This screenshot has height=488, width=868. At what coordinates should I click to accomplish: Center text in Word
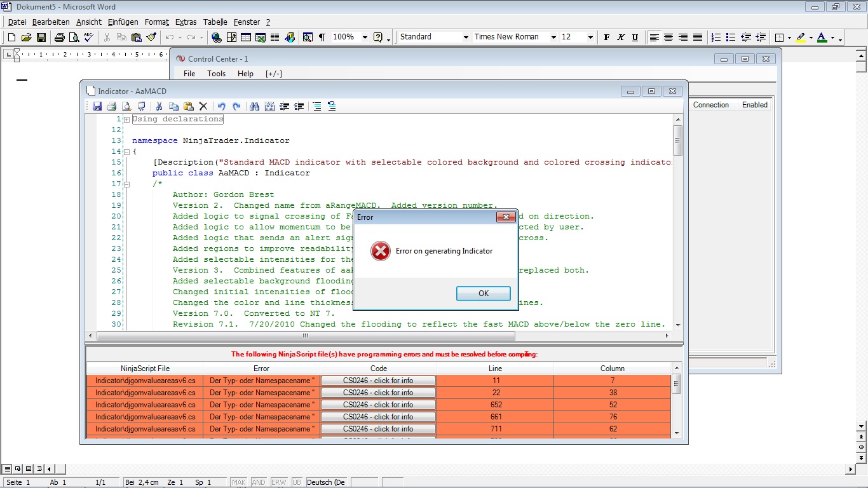(x=668, y=37)
